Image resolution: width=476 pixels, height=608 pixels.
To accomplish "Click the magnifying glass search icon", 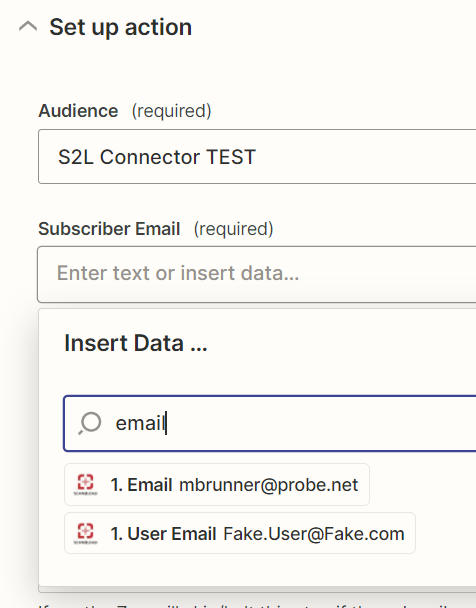I will point(90,423).
